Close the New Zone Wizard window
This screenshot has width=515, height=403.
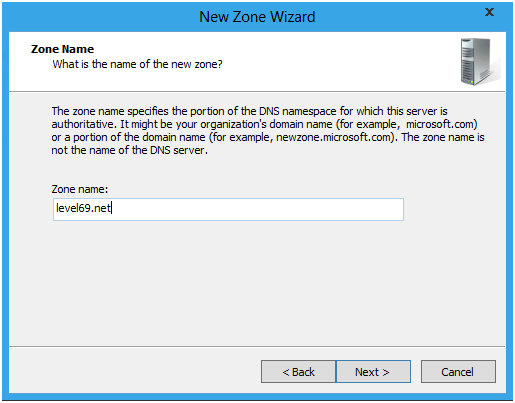pyautogui.click(x=489, y=12)
